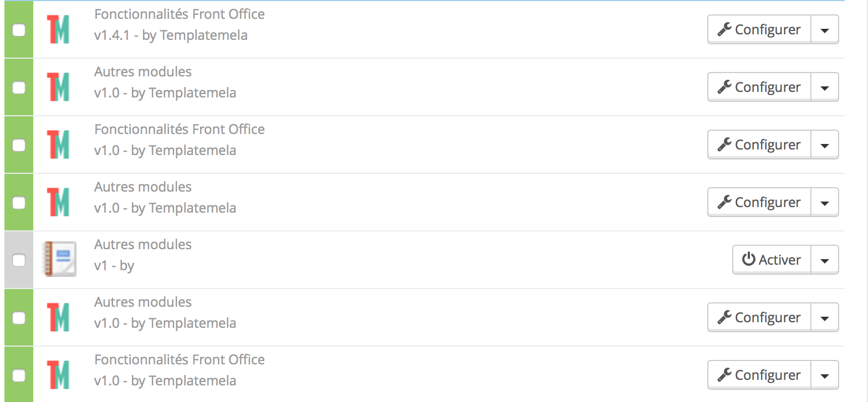Tick the checkbox for the v1.4.1 Front Office module
The image size is (868, 402).
19,30
